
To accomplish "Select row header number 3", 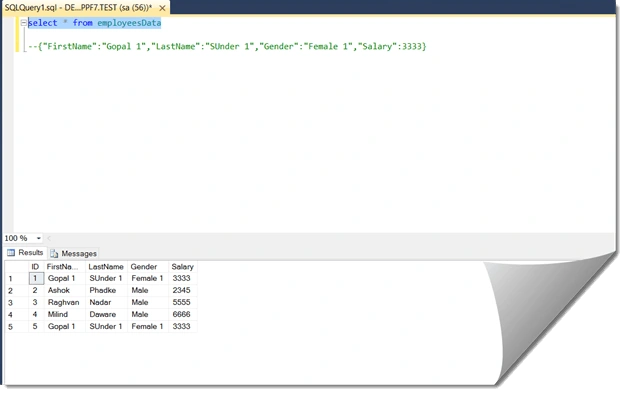I will 16,303.
